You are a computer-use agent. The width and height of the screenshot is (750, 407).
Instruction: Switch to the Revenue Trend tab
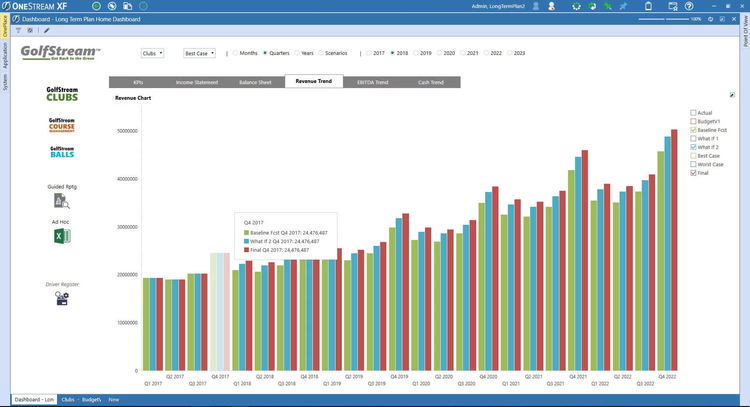pos(314,81)
